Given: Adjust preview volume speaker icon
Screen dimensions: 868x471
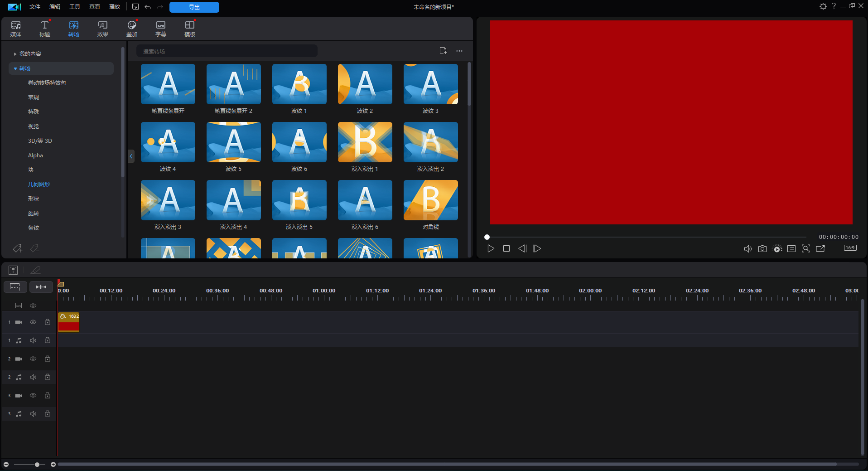Looking at the screenshot, I should (748, 248).
